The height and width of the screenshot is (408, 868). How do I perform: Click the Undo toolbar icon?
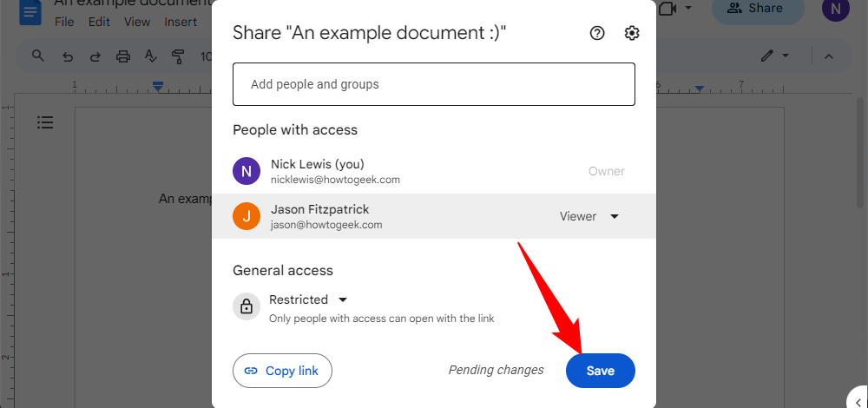tap(68, 56)
